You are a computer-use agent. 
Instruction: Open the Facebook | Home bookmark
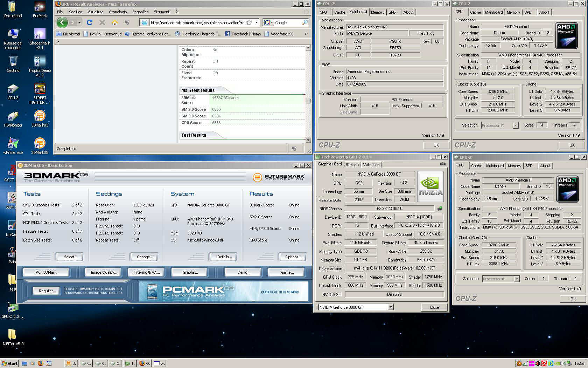(243, 34)
